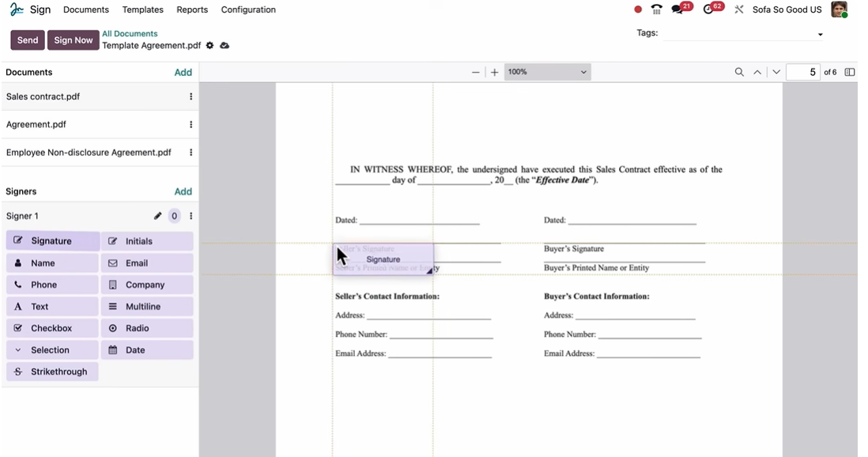The width and height of the screenshot is (868, 457).
Task: Follow the All Documents breadcrumb link
Action: coord(130,34)
